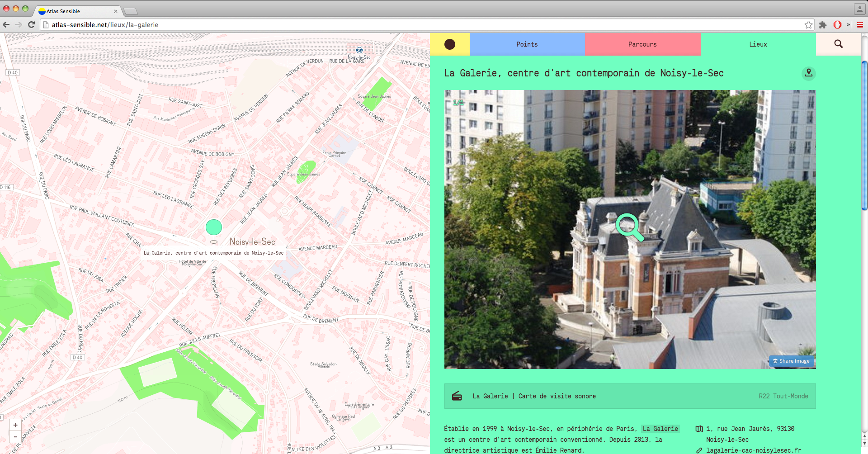
Task: Click the RUE HENRI BARBUSSE street label
Action: pyautogui.click(x=313, y=212)
